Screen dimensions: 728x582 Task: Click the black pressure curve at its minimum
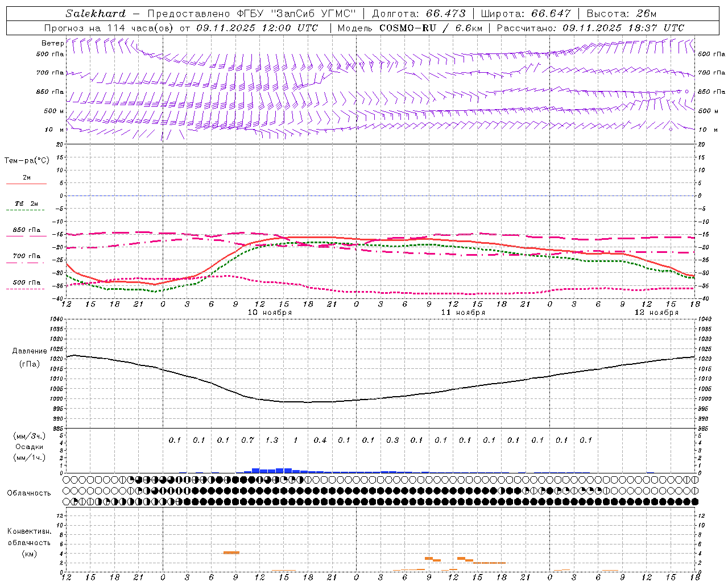click(308, 402)
